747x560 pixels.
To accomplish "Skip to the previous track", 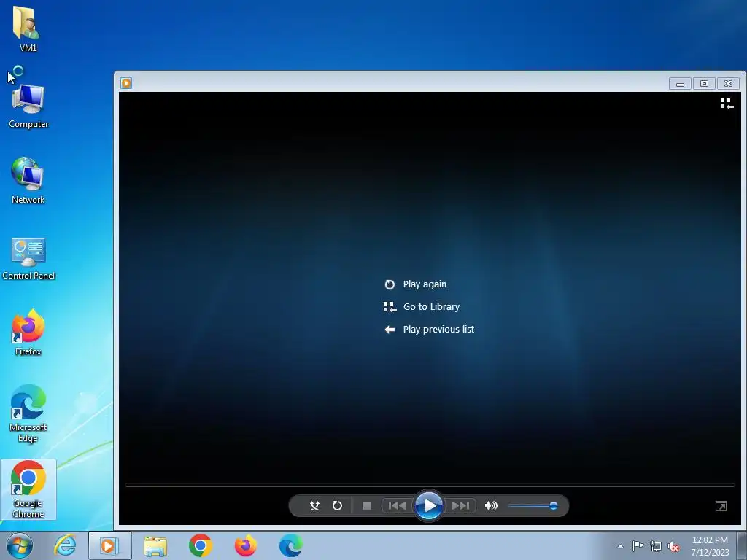I will pos(397,506).
